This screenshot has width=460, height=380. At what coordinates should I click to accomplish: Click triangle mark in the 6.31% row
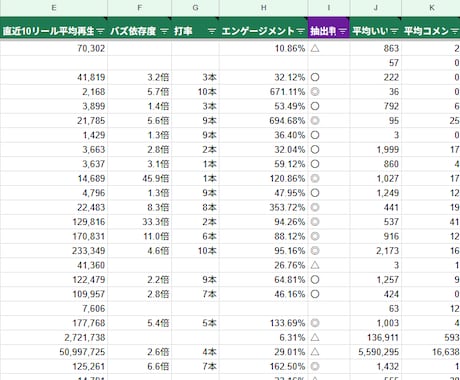coord(315,337)
